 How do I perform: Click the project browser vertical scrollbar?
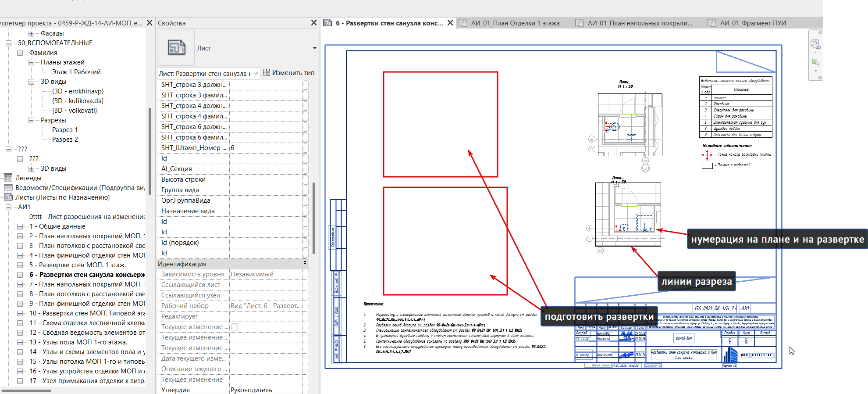click(150, 151)
